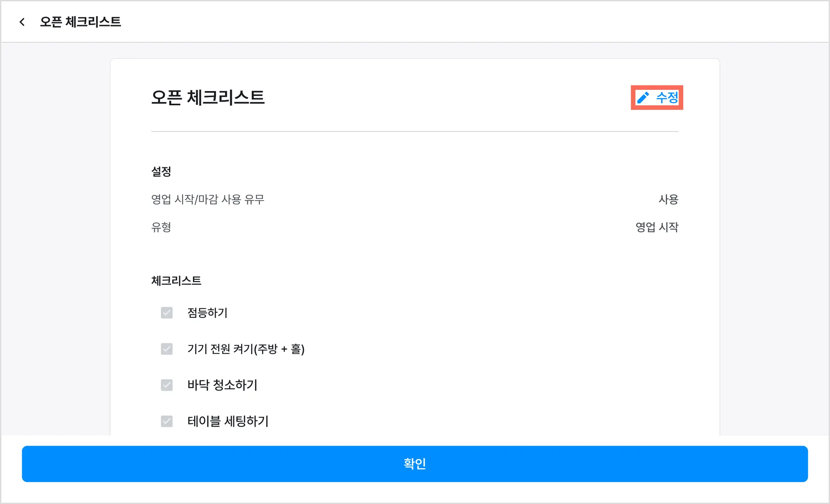Click the 바닥 청소하기 item label
The width and height of the screenshot is (830, 504).
222,385
